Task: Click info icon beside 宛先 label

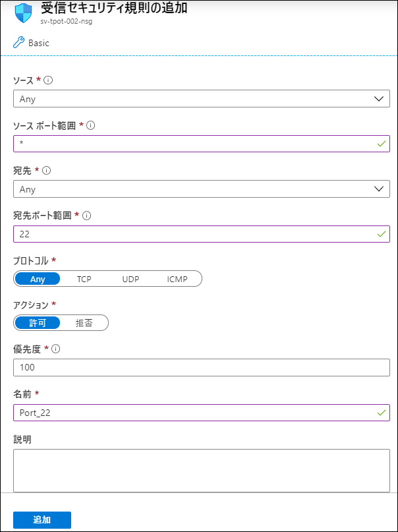Action: (x=47, y=170)
